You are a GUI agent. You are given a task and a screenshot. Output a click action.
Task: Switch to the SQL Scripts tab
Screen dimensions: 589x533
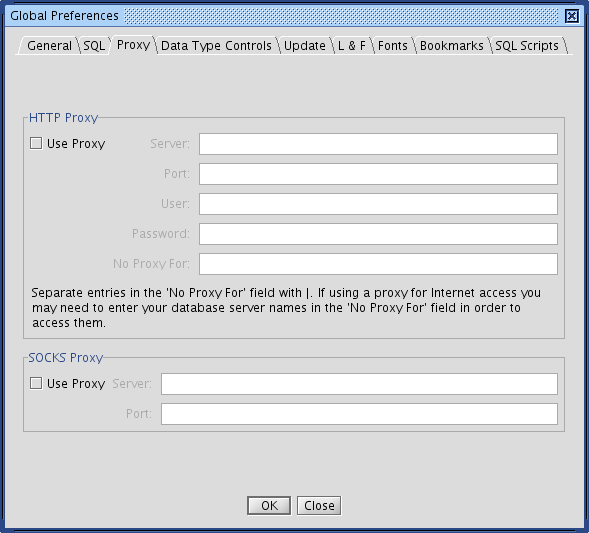tap(527, 46)
